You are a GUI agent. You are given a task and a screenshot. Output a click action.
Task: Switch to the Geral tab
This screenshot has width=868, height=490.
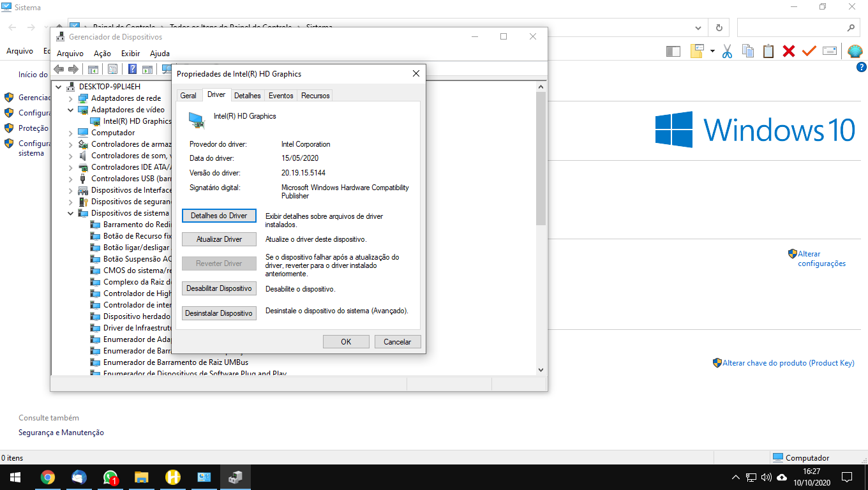coord(188,96)
